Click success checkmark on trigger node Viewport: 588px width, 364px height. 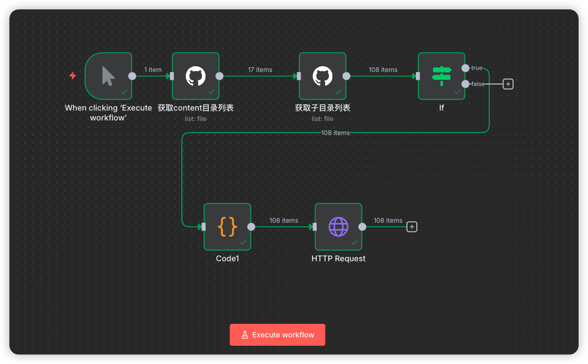(124, 92)
